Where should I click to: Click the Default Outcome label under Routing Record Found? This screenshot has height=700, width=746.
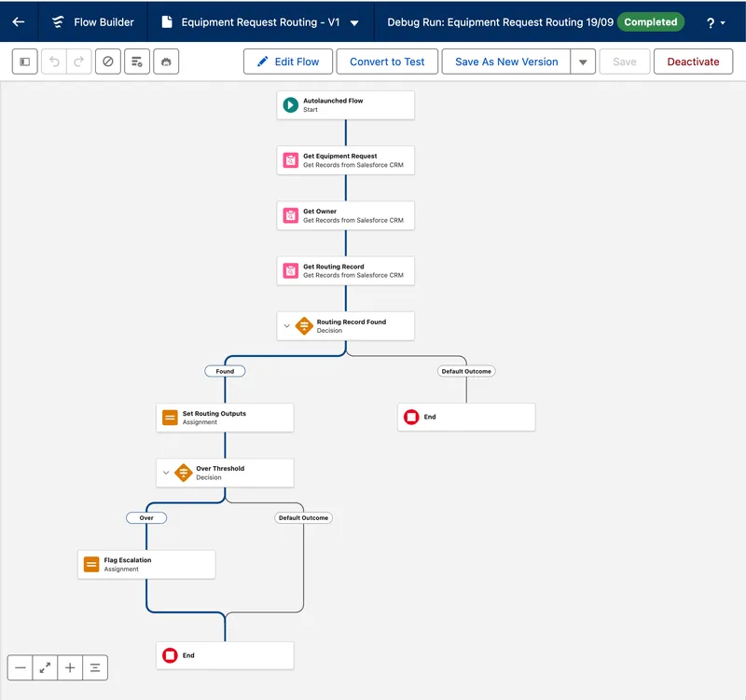(x=466, y=371)
